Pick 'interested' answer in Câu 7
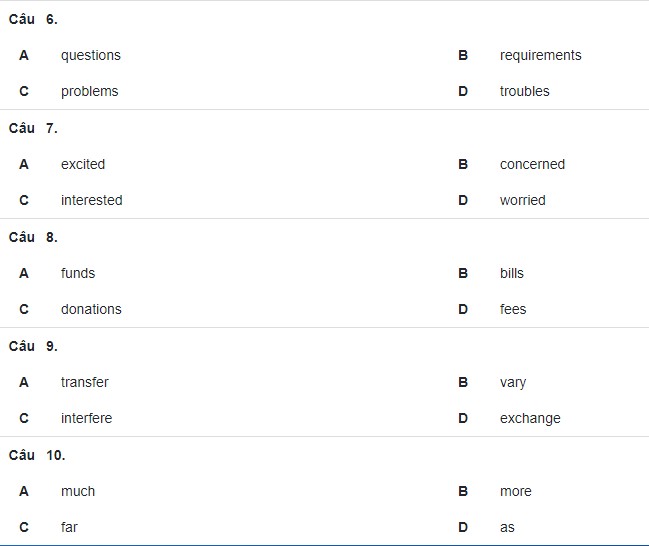 point(91,200)
